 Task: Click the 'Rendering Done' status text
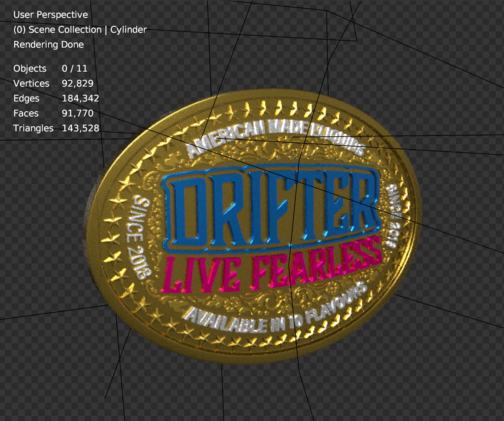pyautogui.click(x=49, y=44)
